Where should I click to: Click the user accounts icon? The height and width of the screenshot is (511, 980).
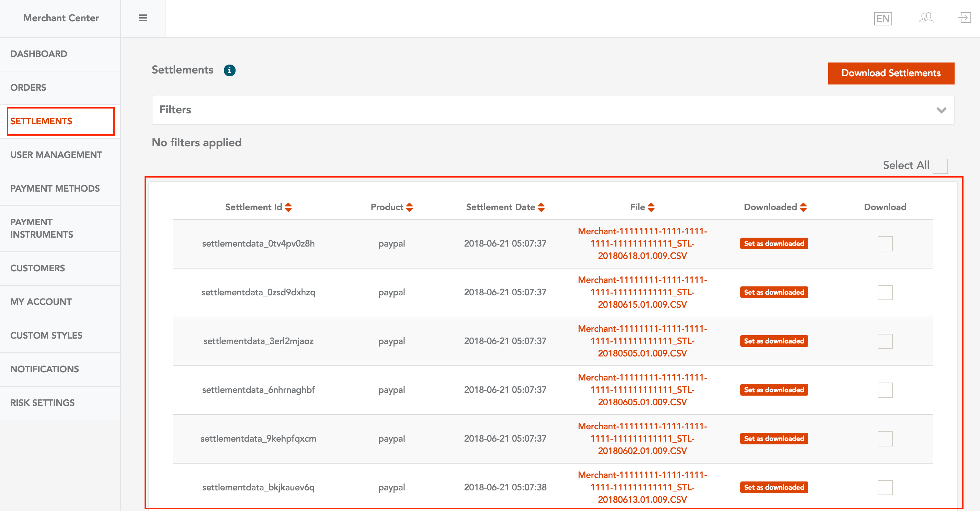tap(926, 18)
